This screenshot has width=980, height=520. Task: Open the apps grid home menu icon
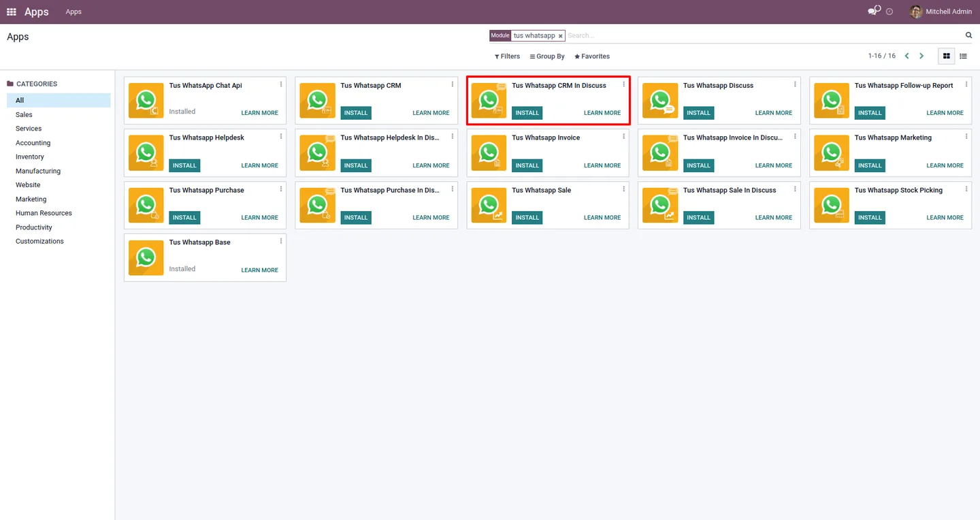(x=12, y=12)
